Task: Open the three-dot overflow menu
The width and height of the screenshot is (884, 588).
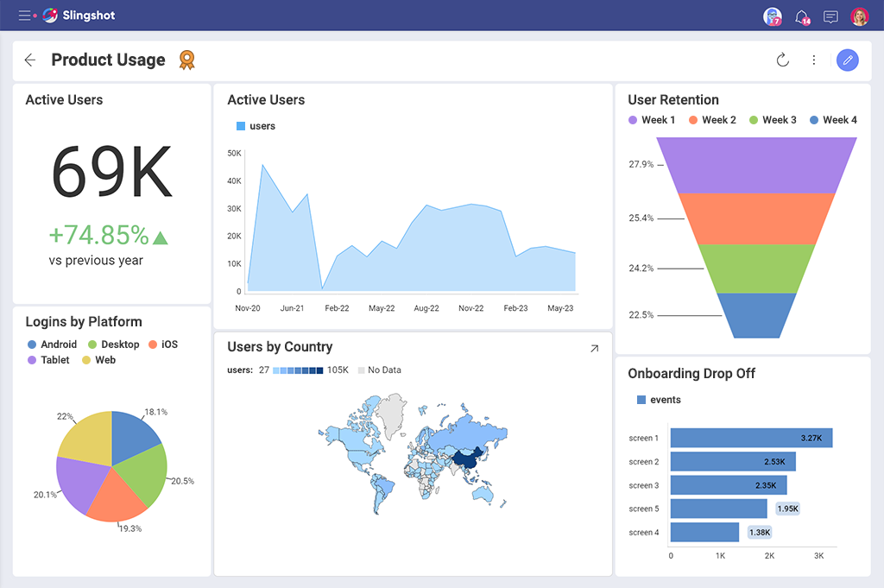Action: tap(814, 60)
